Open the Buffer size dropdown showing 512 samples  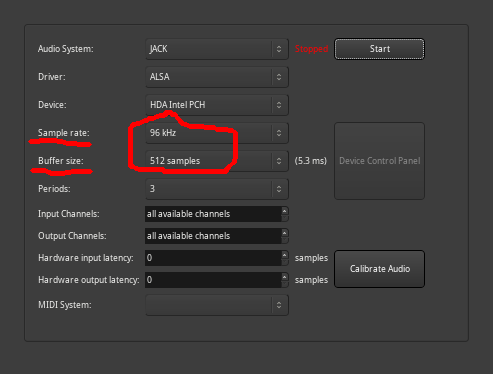(217, 161)
